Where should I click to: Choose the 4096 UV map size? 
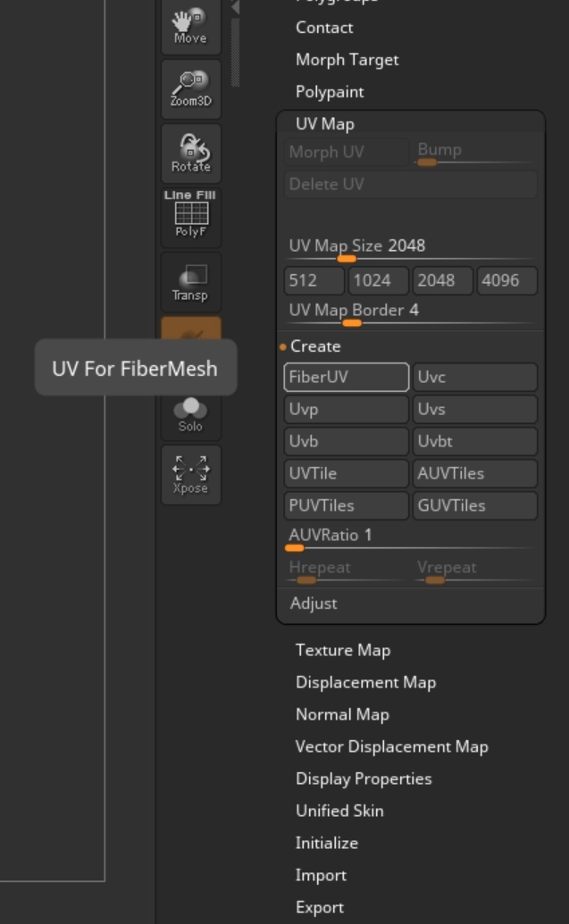506,280
